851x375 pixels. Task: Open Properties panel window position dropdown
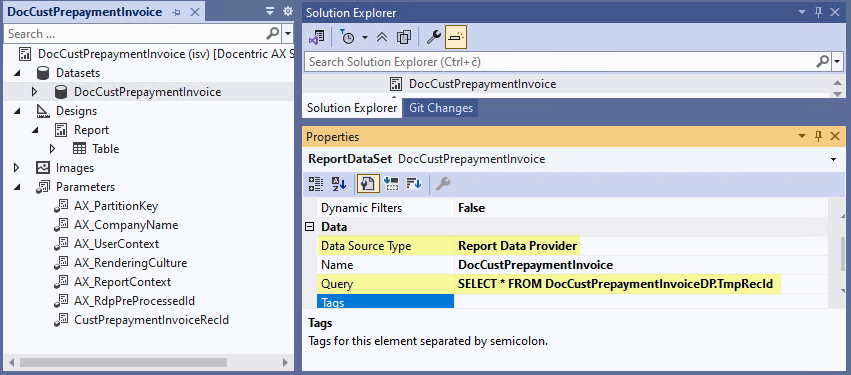[x=802, y=136]
